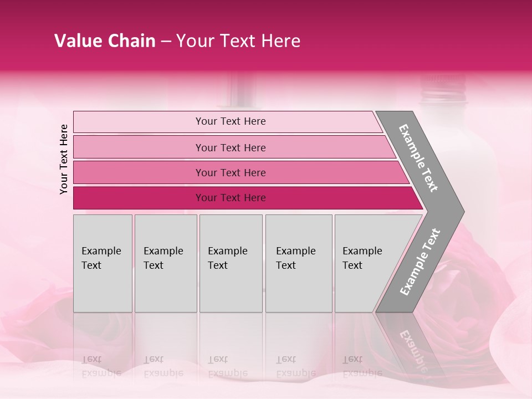Select the third pink 'Your Text Here' bar
Viewport: 532px width, 399px height.
(241, 172)
